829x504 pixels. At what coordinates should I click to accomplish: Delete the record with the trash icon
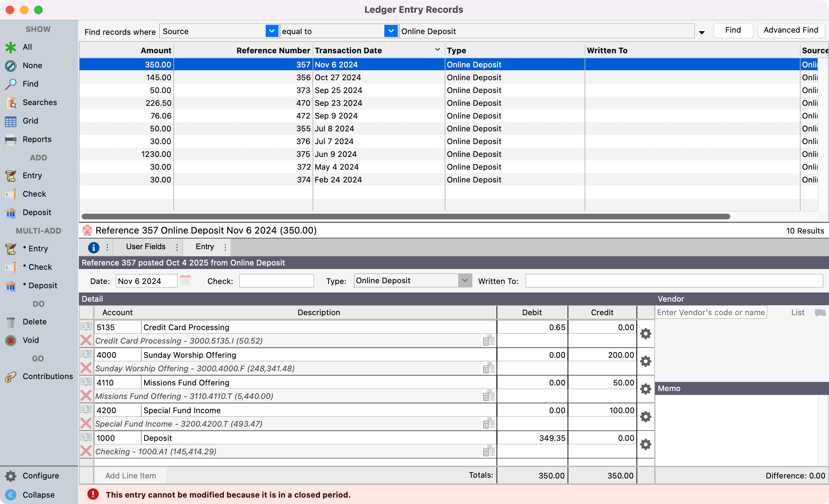(x=11, y=322)
